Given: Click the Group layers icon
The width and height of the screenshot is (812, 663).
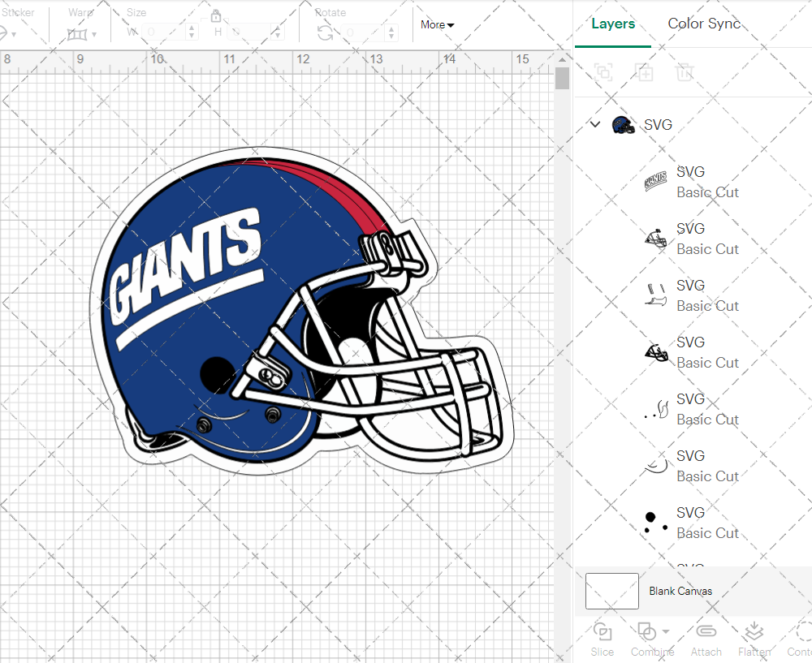Looking at the screenshot, I should coord(603,72).
